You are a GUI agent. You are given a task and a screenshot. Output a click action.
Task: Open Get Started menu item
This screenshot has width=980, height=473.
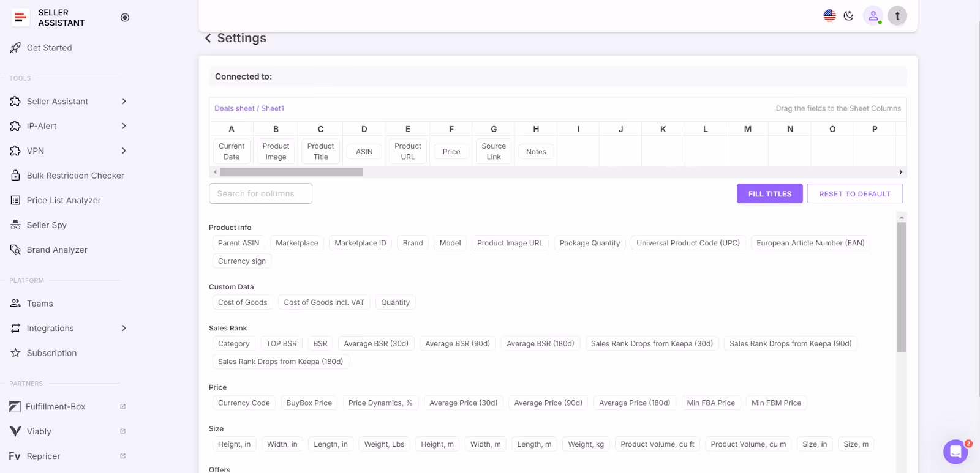50,48
